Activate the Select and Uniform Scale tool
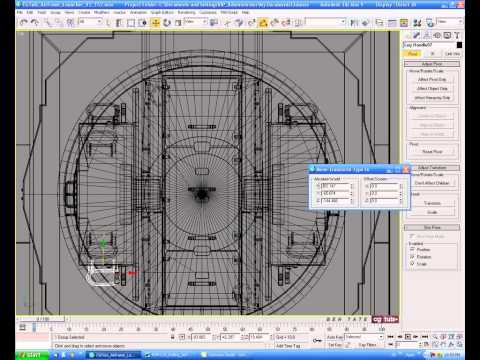480x360 pixels. pos(178,23)
